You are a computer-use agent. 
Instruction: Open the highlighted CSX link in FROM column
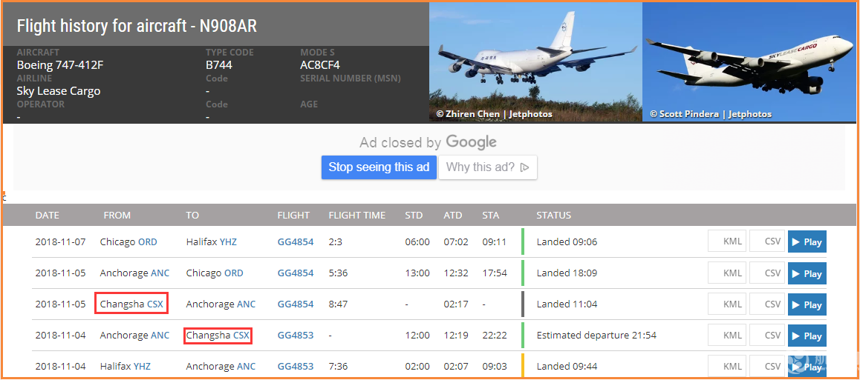(155, 304)
